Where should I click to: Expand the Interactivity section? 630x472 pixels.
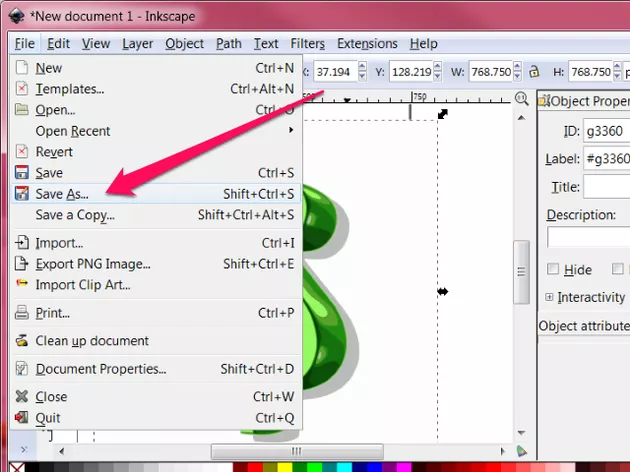(x=549, y=298)
